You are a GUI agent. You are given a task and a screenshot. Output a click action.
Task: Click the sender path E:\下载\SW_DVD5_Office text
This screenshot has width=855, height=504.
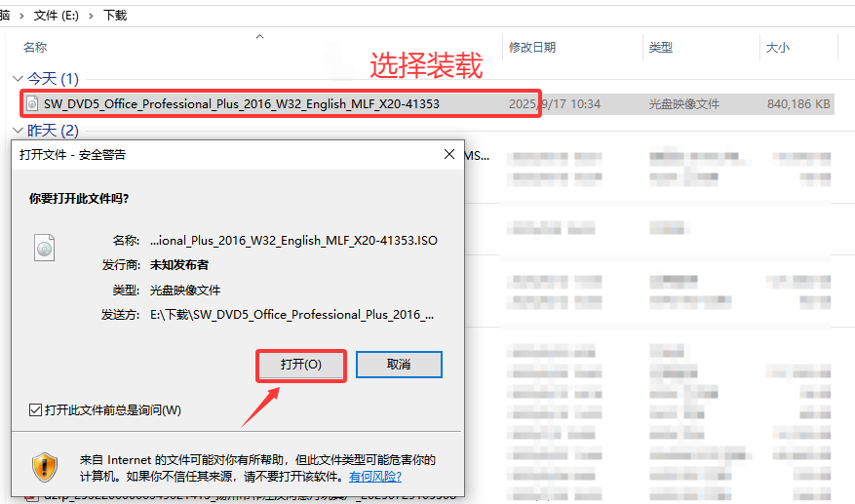click(292, 315)
